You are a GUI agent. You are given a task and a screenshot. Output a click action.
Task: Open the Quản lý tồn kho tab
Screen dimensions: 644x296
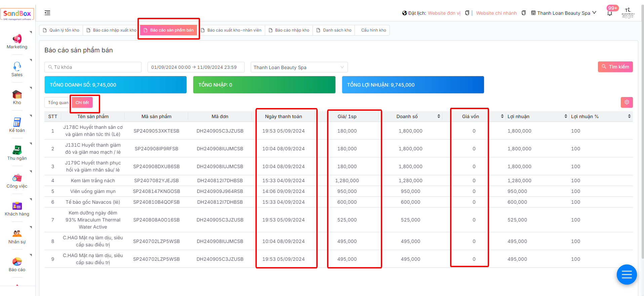61,30
